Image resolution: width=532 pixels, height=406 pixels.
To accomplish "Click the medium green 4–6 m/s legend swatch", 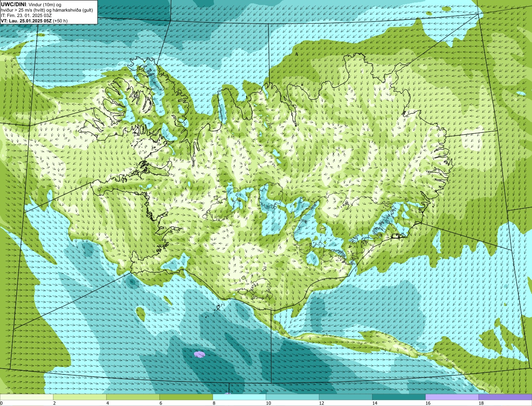I will click(x=133, y=397).
